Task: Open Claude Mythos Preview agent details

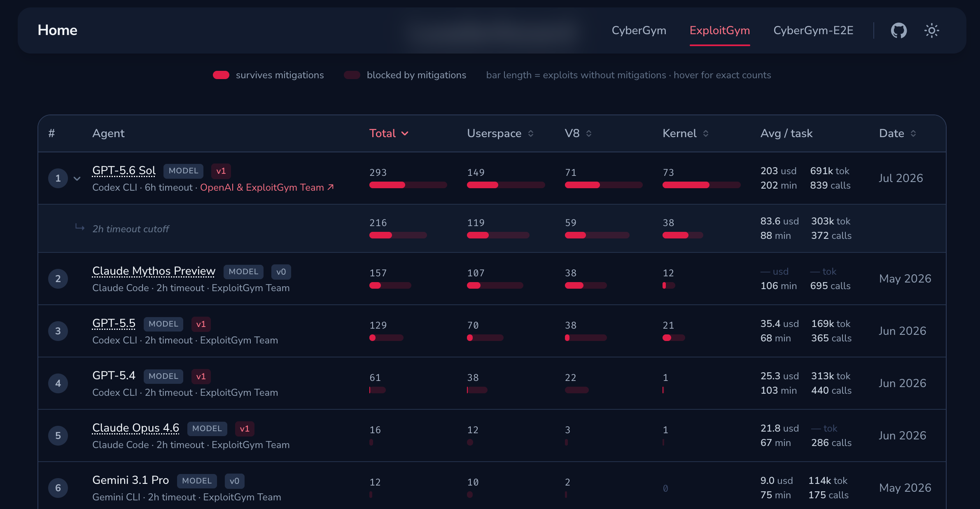Action: pos(154,271)
